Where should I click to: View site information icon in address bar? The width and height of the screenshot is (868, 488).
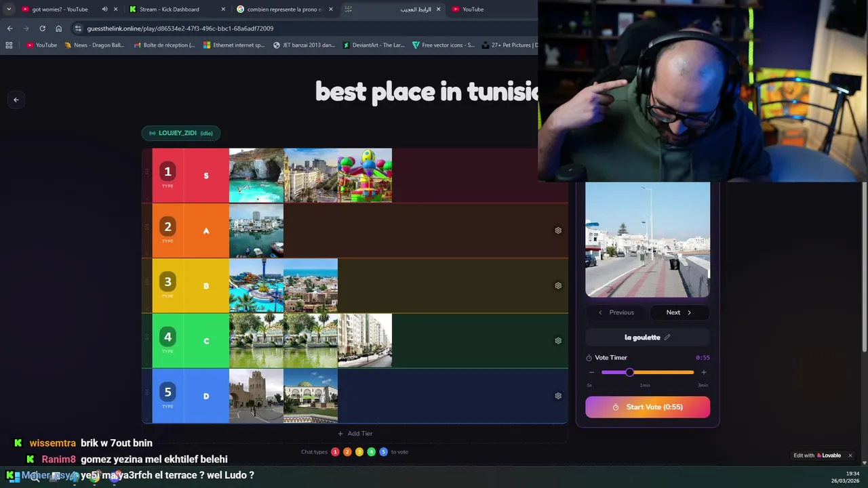pyautogui.click(x=78, y=28)
